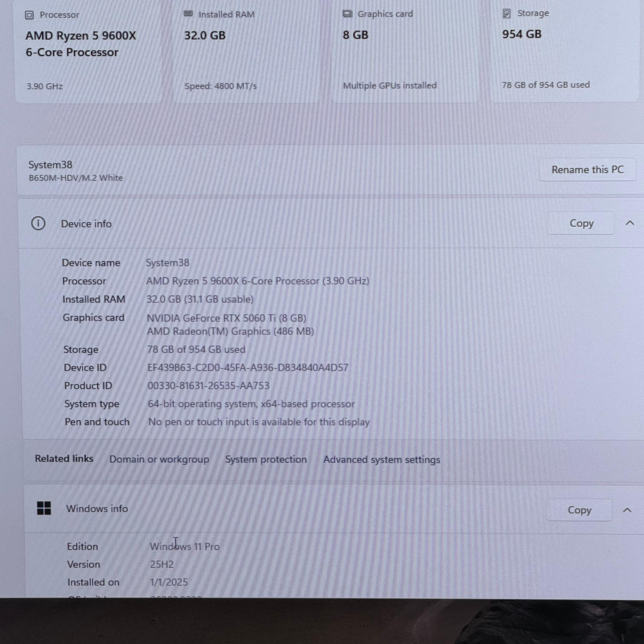Open Domain or workgroup link
Screen dimensions: 644x644
point(159,459)
